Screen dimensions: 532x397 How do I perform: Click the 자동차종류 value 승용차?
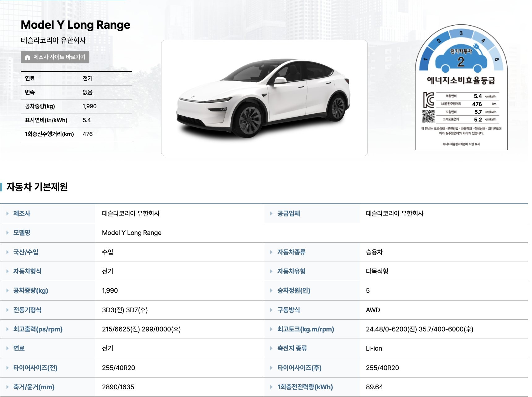coord(374,252)
